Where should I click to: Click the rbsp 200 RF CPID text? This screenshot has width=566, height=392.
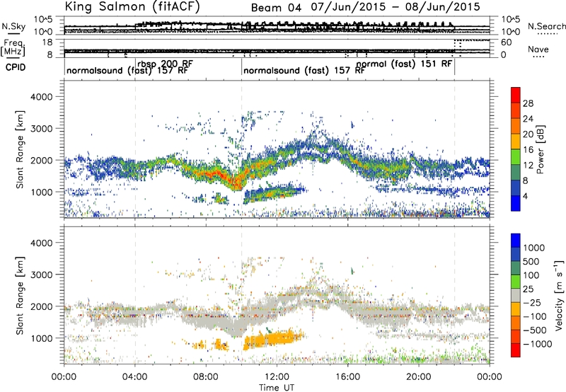click(x=165, y=64)
